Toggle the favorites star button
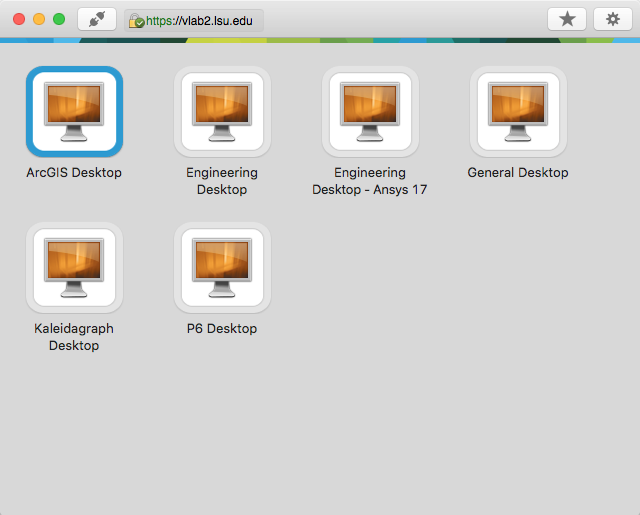This screenshot has width=640, height=515. (567, 19)
